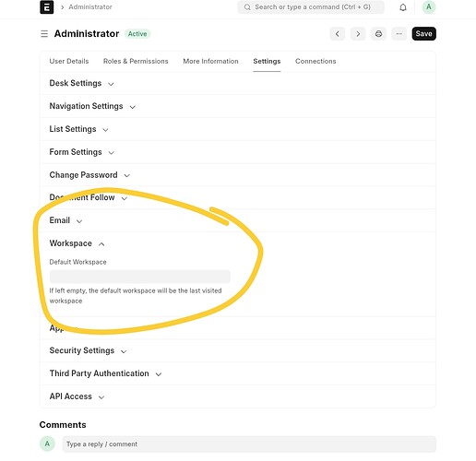Go to next document arrow
Image resolution: width=476 pixels, height=461 pixels.
click(358, 34)
